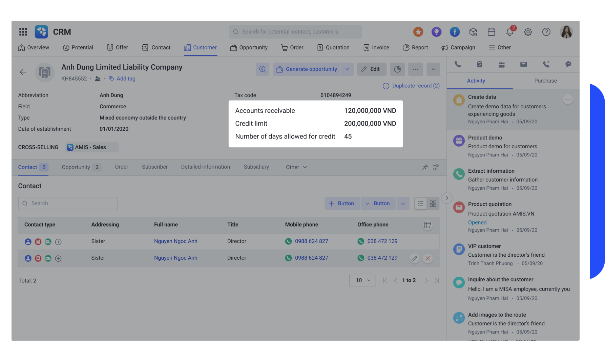Open the Other tab dropdown chevron
Image resolution: width=605 pixels, height=364 pixels.
pos(305,167)
